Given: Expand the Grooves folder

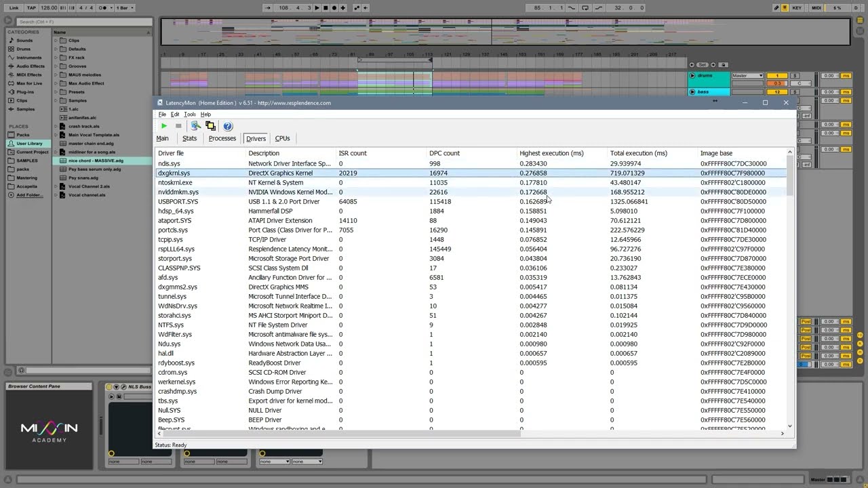Looking at the screenshot, I should [56, 66].
